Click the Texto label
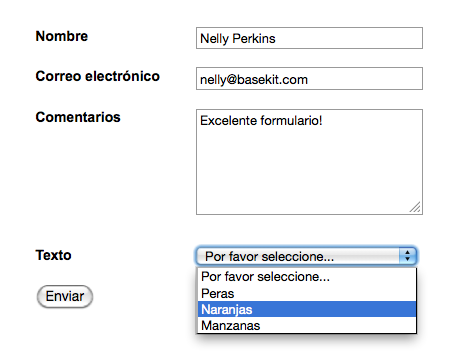Viewport: 466px width, 362px height. point(53,255)
